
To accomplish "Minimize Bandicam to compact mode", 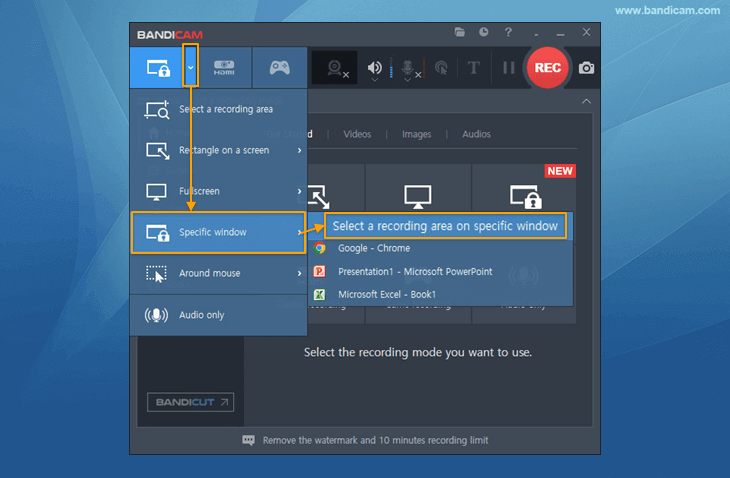I will [536, 33].
